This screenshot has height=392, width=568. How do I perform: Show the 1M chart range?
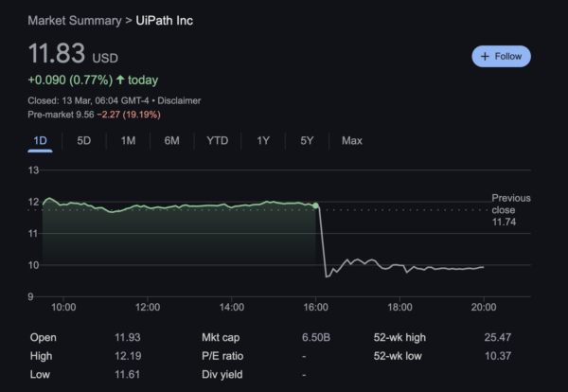pos(128,141)
